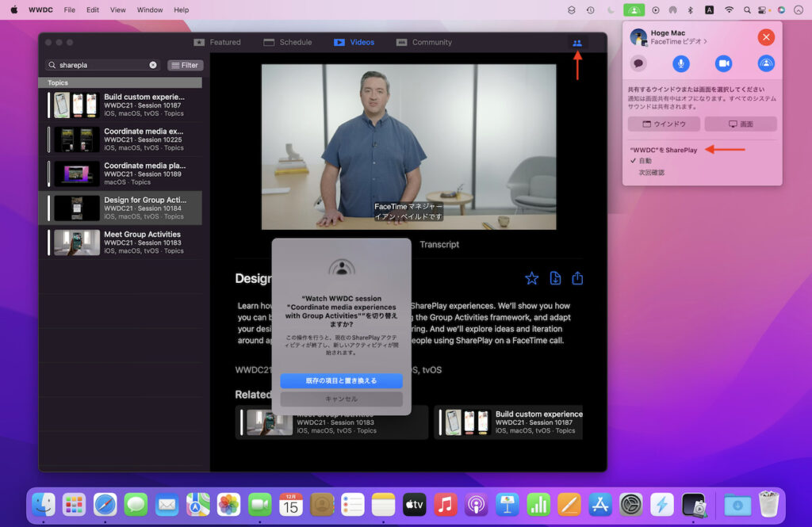Clear the search field text
The width and height of the screenshot is (812, 527).
tap(153, 65)
